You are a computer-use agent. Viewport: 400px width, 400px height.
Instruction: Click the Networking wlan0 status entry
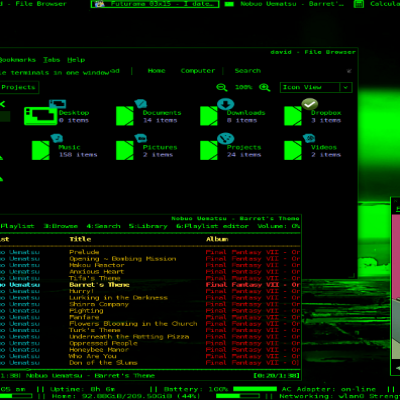coord(341,396)
